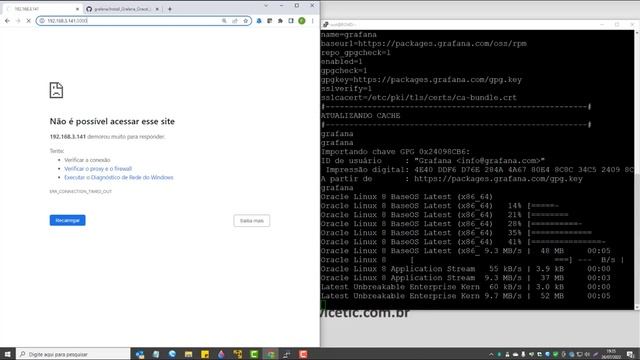
Task: Open the Chrome side panel
Action: (x=291, y=21)
